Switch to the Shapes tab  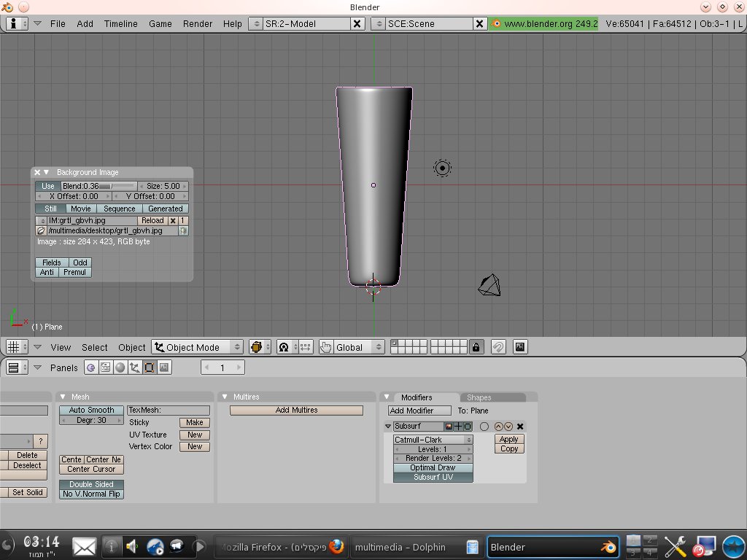(x=479, y=397)
